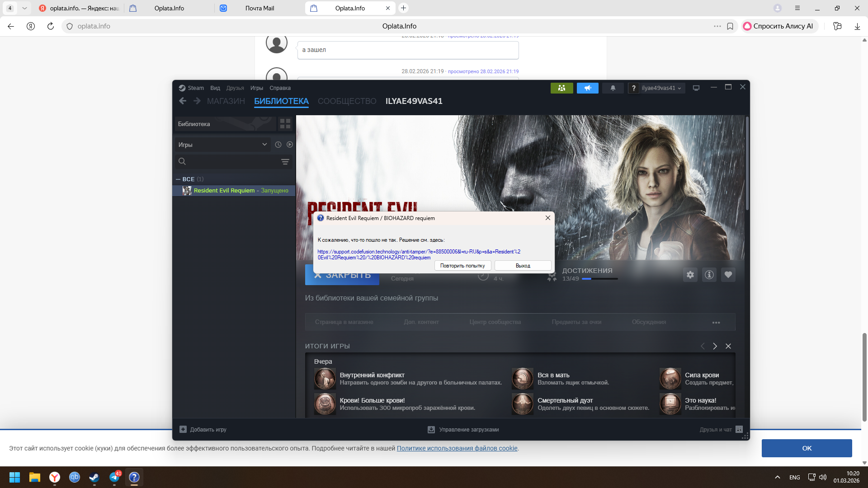Open game settings gear icon
Screen dimensions: 868x488
click(690, 275)
